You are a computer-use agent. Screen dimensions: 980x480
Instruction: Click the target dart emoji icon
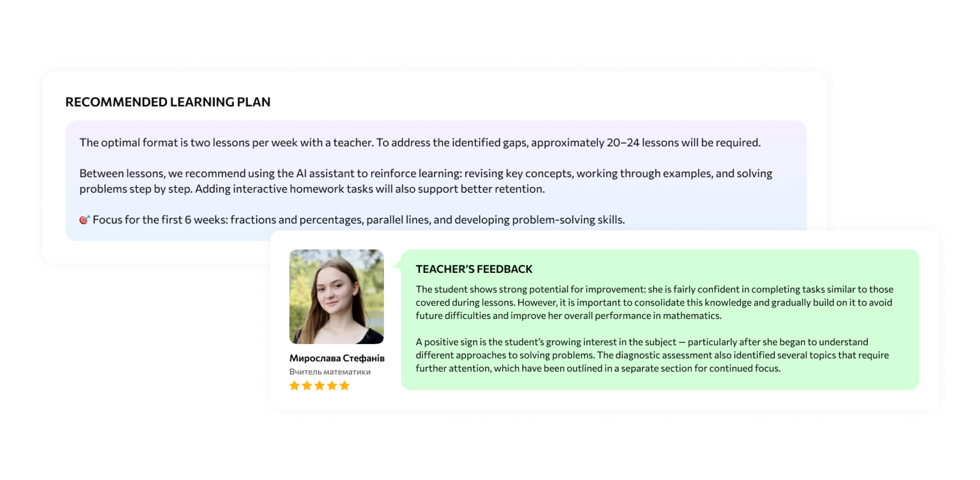[84, 220]
